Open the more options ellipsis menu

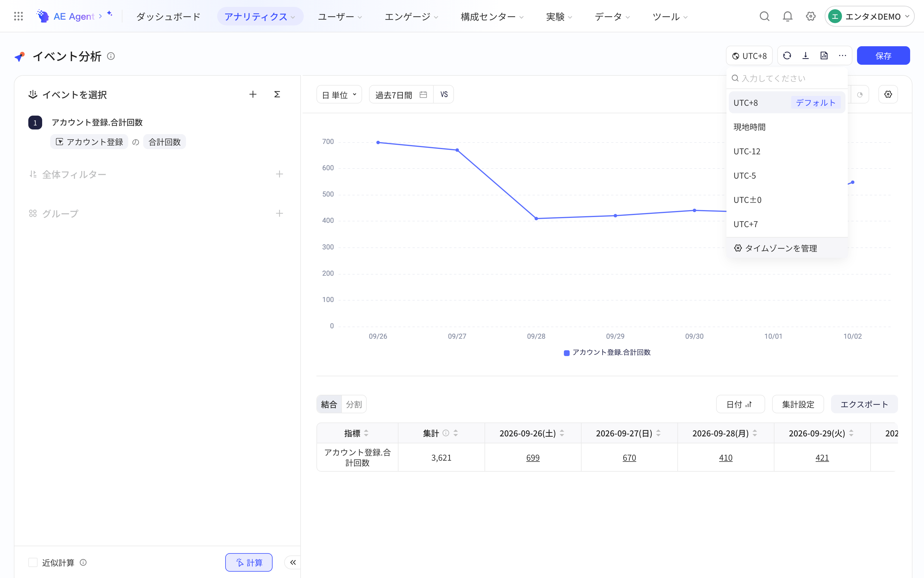tap(842, 56)
